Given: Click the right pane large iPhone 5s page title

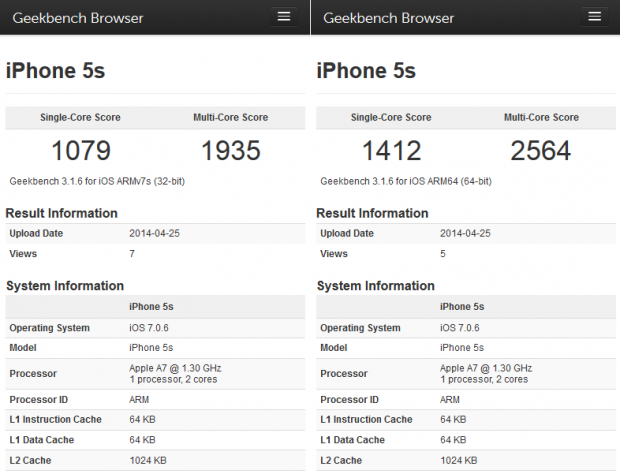Looking at the screenshot, I should pos(366,71).
